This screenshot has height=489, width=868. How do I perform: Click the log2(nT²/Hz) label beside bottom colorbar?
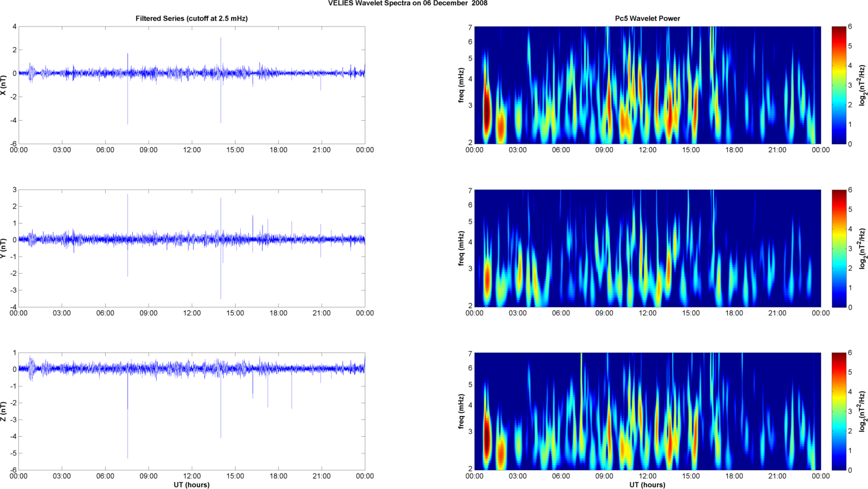[x=862, y=411]
